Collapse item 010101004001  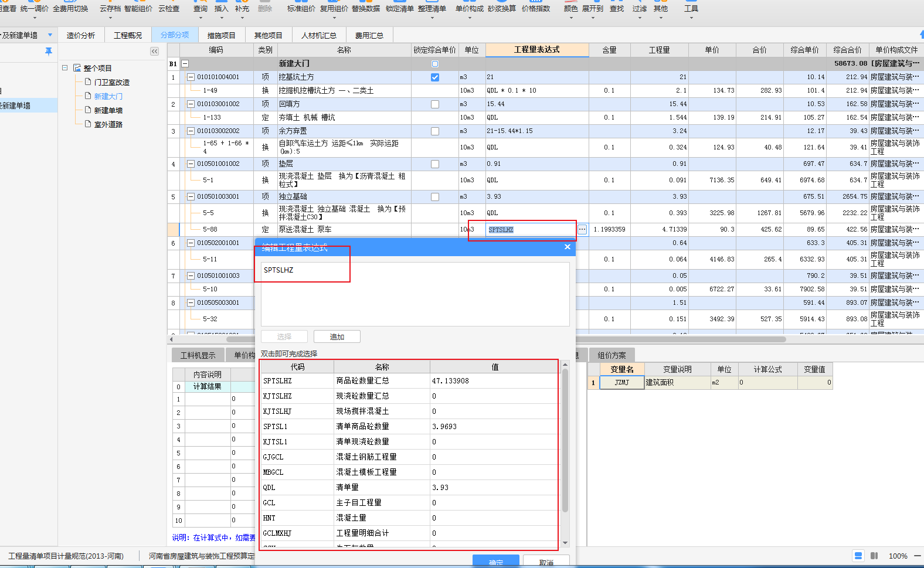click(x=191, y=77)
